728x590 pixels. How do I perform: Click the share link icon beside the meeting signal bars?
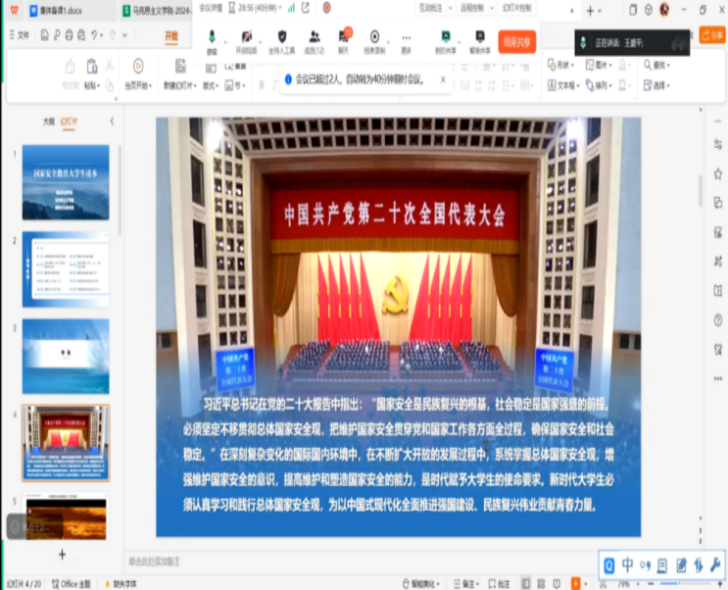coord(306,8)
